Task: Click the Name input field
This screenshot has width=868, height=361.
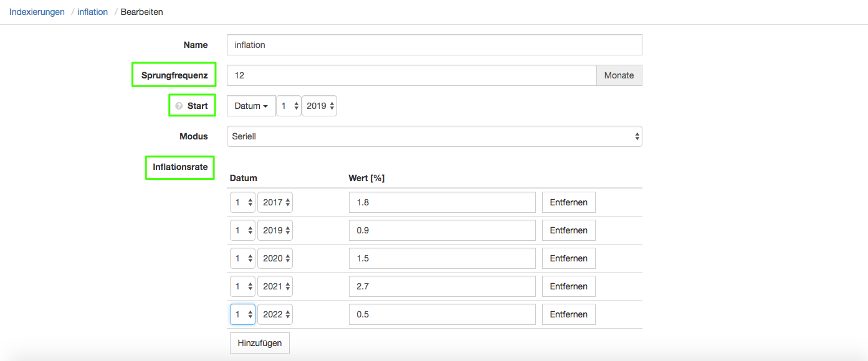Action: [434, 45]
